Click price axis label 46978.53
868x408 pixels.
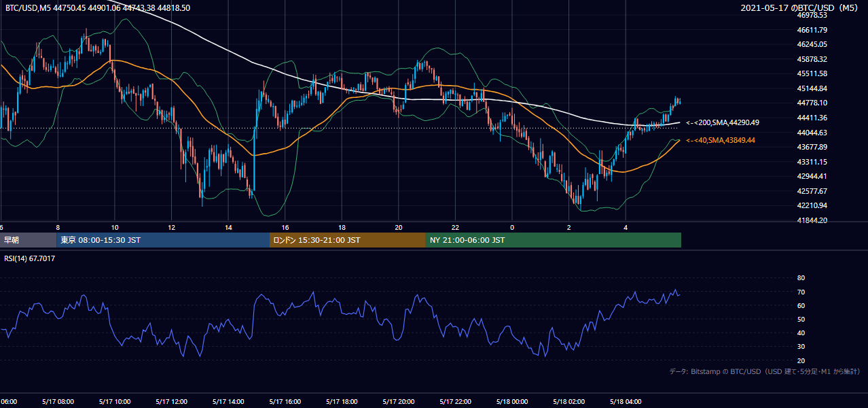point(812,15)
